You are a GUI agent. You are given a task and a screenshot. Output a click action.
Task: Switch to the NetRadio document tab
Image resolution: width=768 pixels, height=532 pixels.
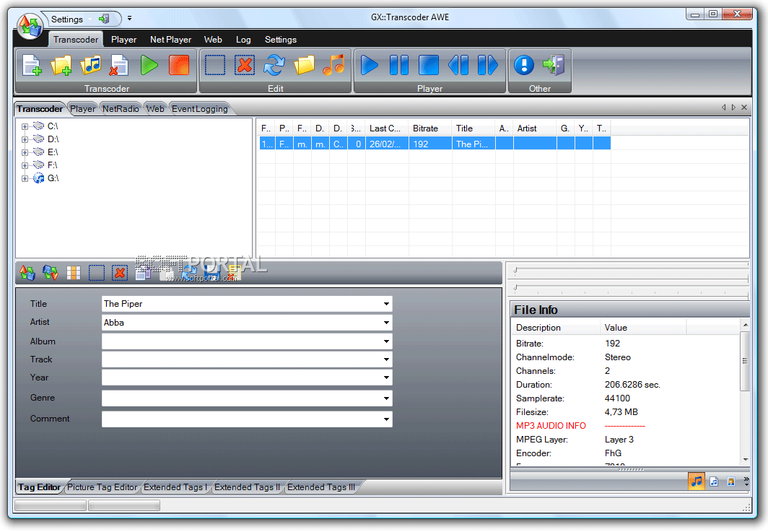121,109
